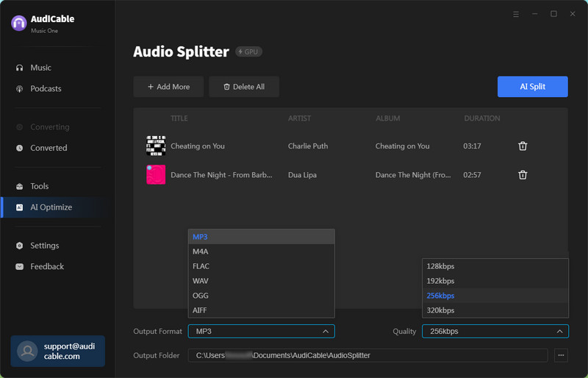
Task: Click the Converting status icon in sidebar
Action: point(20,127)
